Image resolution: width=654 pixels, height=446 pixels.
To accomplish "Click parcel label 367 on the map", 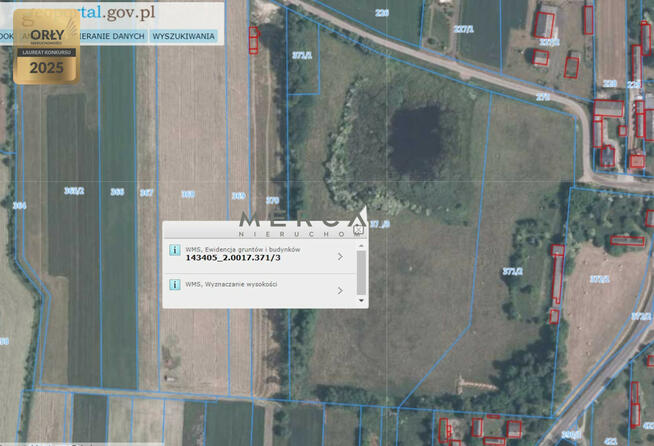I will [x=146, y=192].
